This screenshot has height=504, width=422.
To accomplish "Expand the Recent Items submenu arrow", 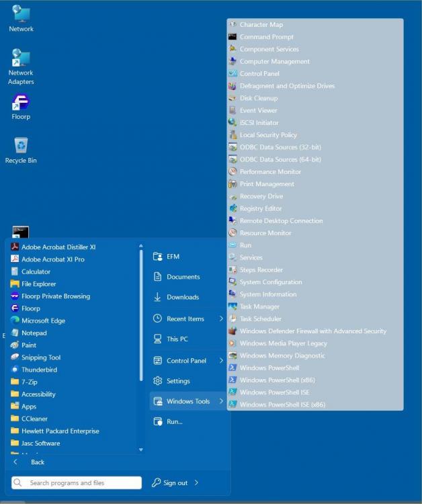I will (x=221, y=319).
